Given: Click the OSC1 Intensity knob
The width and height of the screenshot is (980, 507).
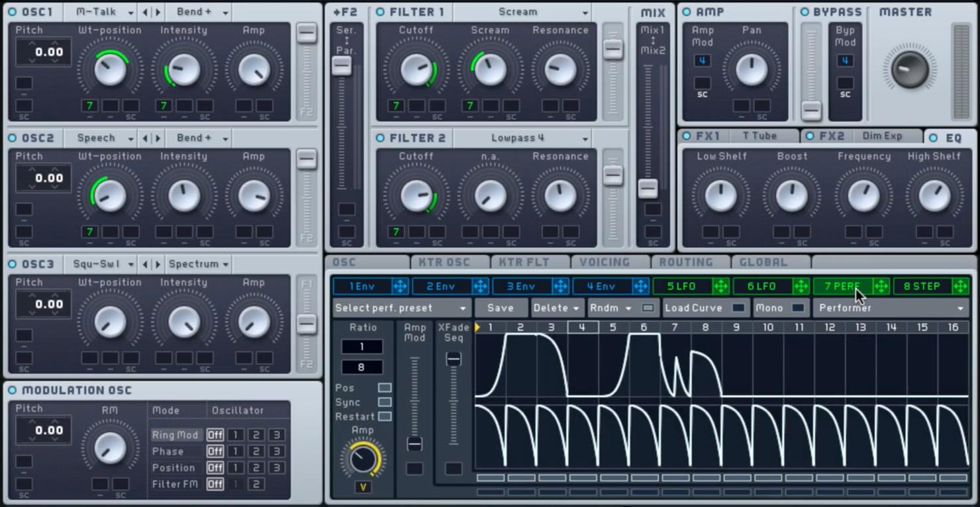Looking at the screenshot, I should (x=183, y=69).
